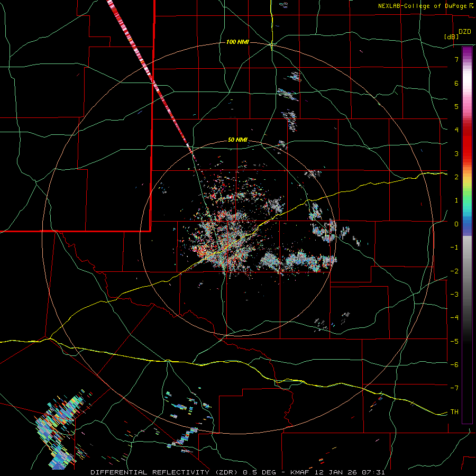Viewport: 476px width, 476px height.
Task: Click the Differential Reflectivity caption at bottom
Action: [x=237, y=472]
